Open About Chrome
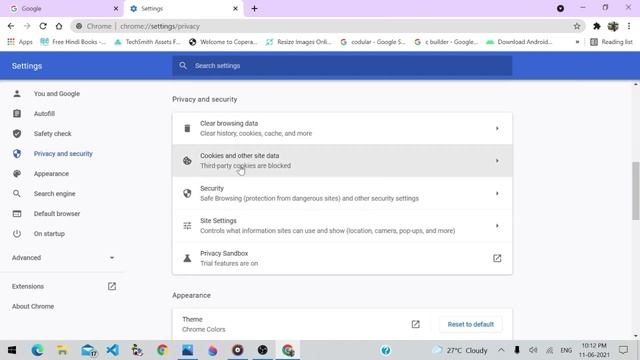Screen dimensions: 640x360 pos(33,306)
